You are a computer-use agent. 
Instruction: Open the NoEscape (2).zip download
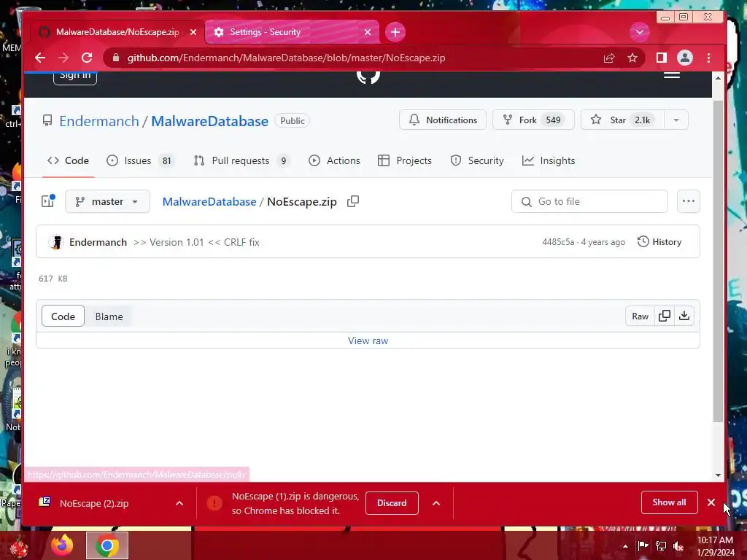pos(94,503)
